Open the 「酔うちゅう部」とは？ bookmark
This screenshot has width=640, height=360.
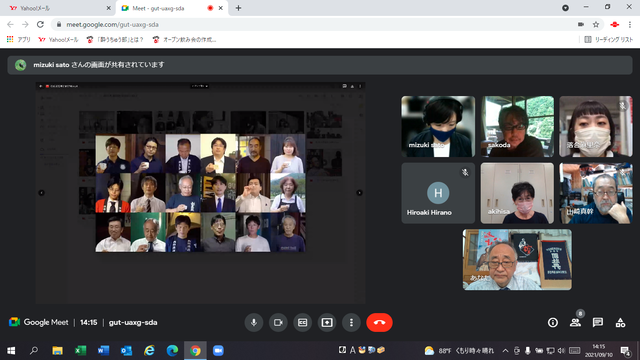(x=115, y=40)
